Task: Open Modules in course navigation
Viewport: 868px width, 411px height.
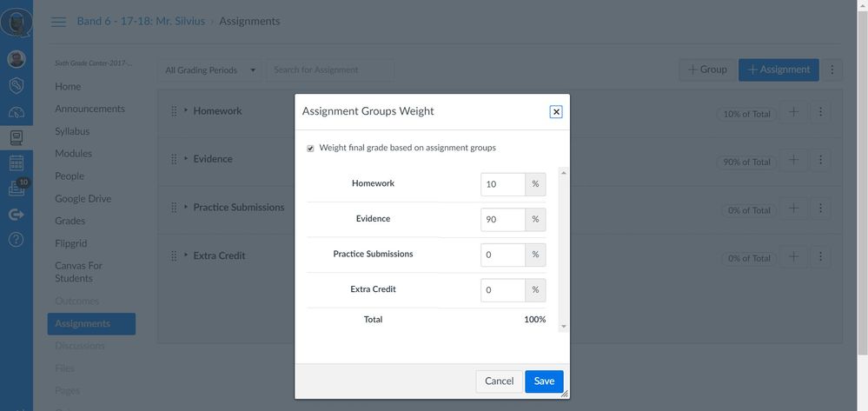Action: [x=73, y=154]
